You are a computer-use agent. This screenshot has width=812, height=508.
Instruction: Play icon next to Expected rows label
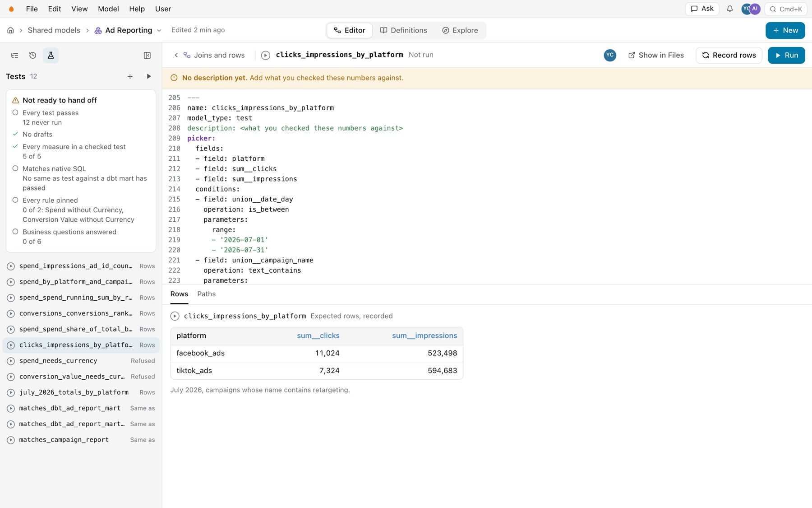175,316
